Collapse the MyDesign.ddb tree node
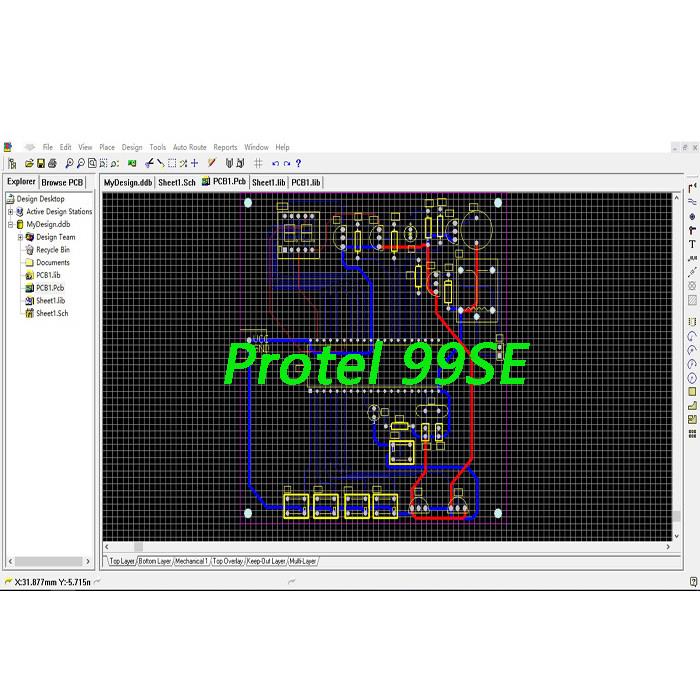Viewport: 700px width, 700px height. (x=11, y=225)
